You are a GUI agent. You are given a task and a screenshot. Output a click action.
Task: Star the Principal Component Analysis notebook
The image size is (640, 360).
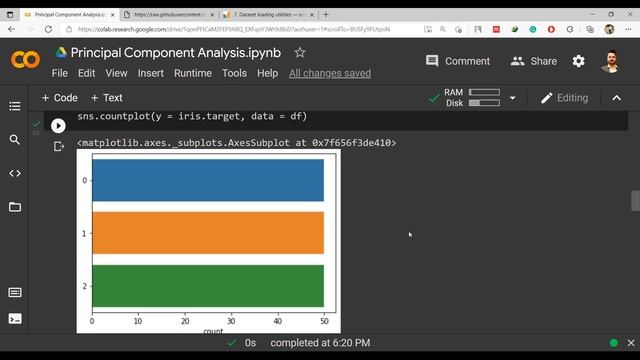300,52
